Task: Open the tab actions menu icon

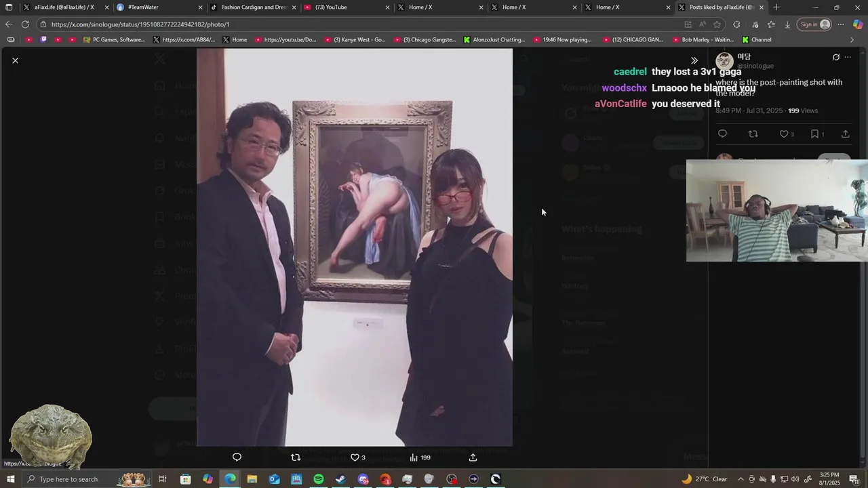Action: click(9, 7)
